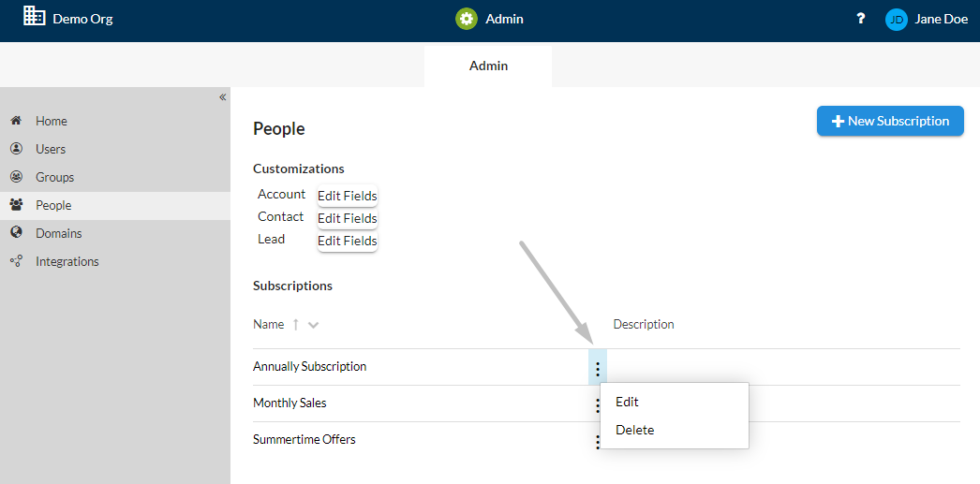Click the Admin label in top bar
The image size is (980, 484).
pos(504,20)
